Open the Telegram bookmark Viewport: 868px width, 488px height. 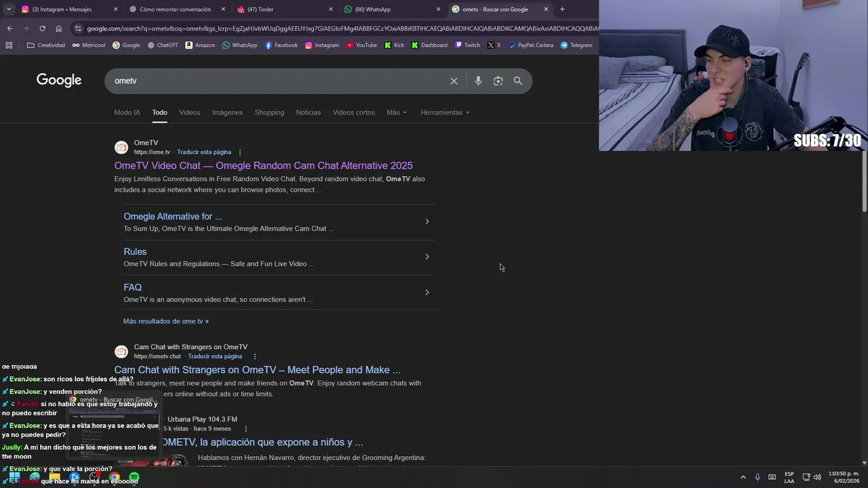click(576, 45)
